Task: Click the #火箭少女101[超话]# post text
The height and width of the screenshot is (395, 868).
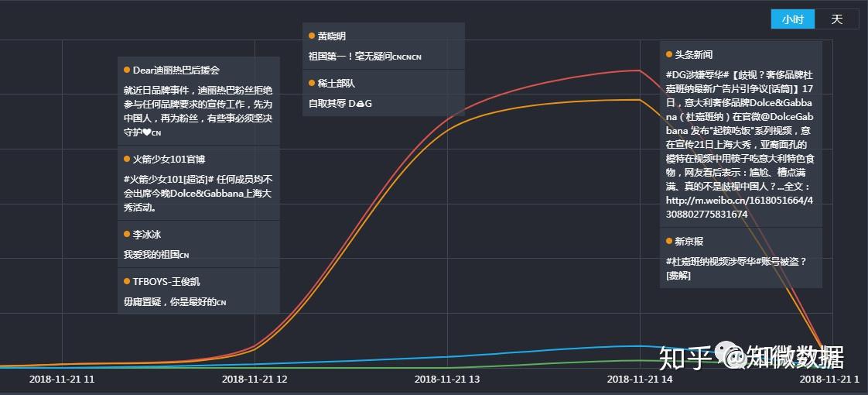Action: 198,194
